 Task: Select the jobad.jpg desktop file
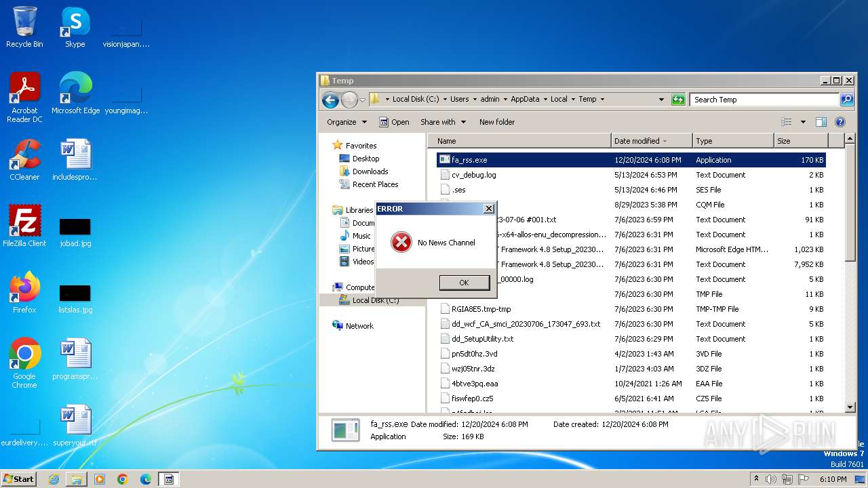coord(75,232)
